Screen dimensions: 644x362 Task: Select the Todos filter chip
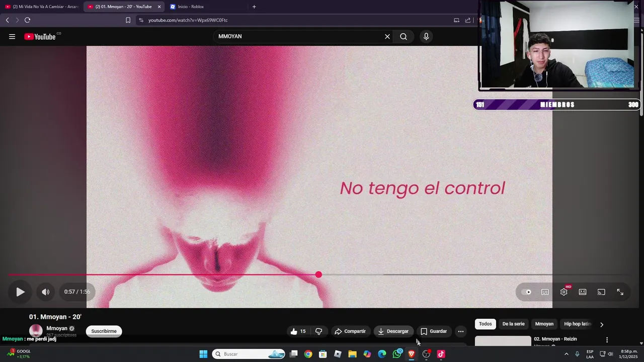(x=485, y=324)
